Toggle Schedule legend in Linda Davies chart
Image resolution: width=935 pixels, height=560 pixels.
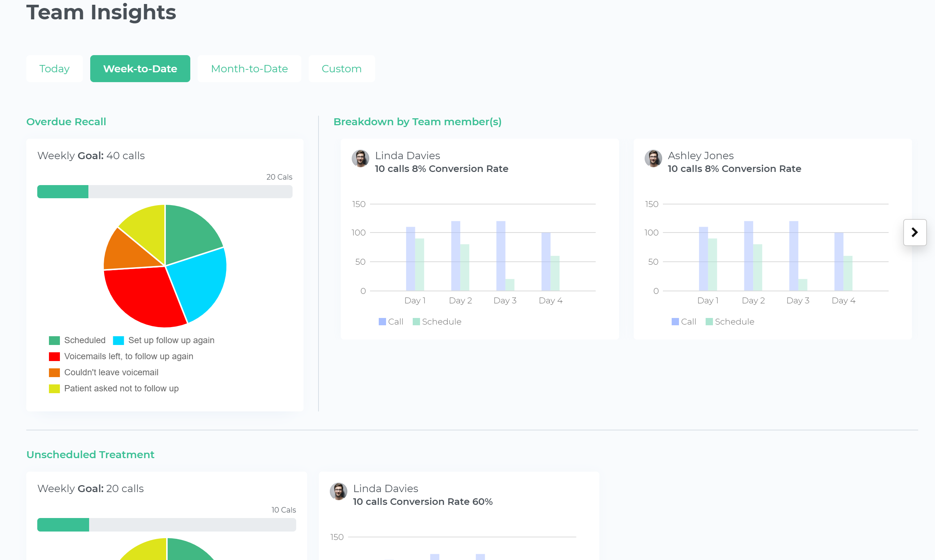click(437, 322)
